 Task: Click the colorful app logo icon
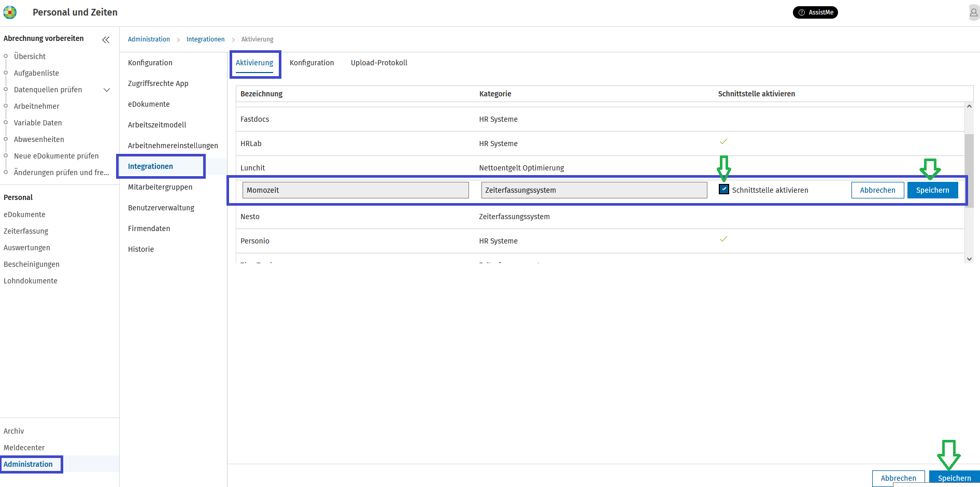pyautogui.click(x=10, y=12)
